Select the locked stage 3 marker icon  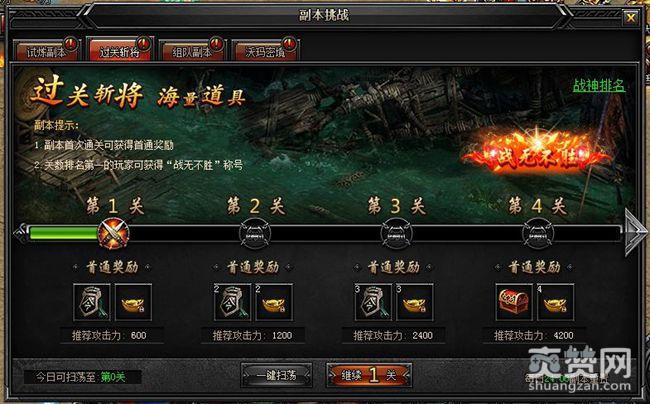396,234
